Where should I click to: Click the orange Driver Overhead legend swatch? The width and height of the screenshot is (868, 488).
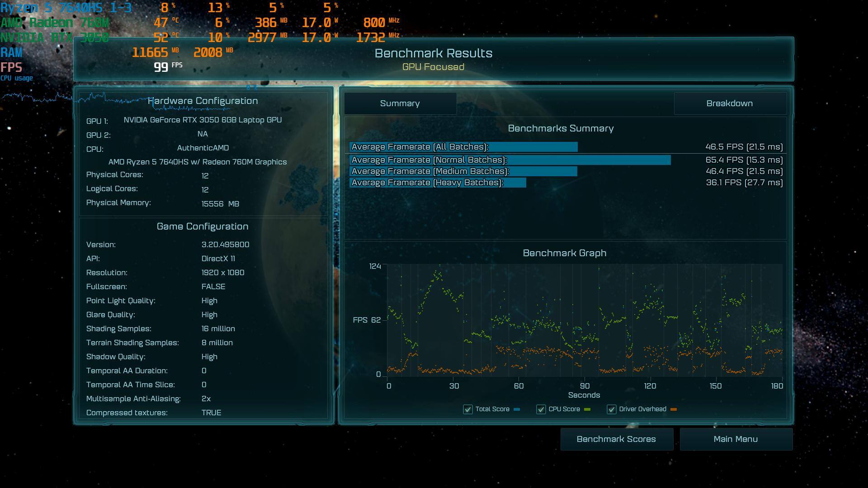674,409
